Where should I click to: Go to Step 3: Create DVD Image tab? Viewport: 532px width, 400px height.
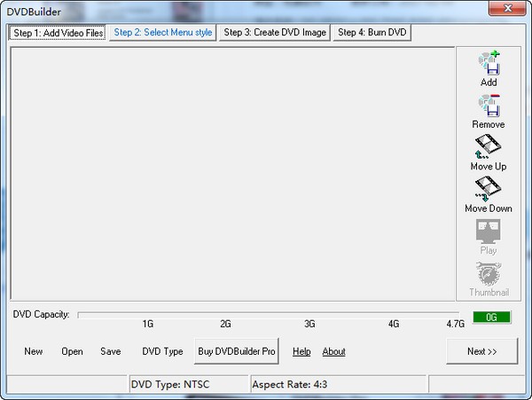coord(275,33)
